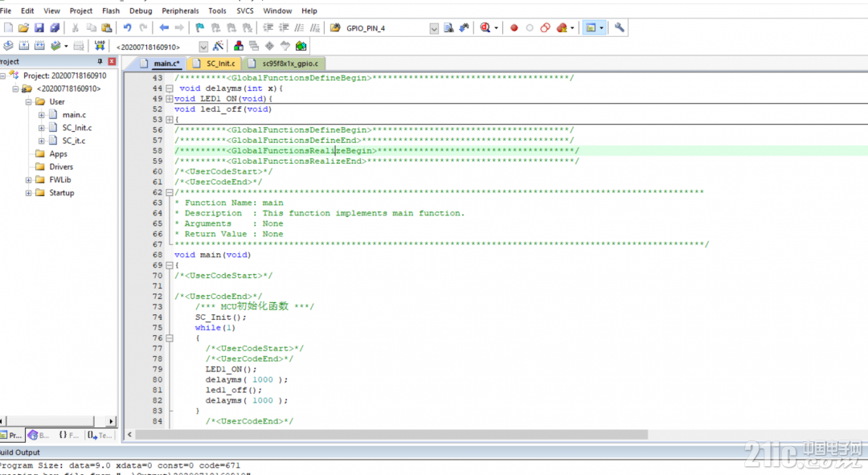Disable all breakpoints double-circle icon
The width and height of the screenshot is (868, 475).
click(545, 27)
